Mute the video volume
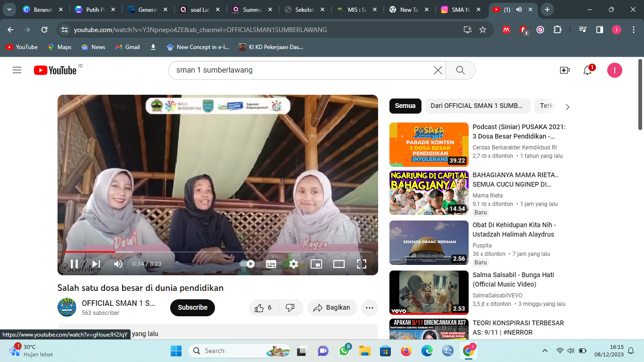Screen dimensions: 644x362 tap(118, 264)
